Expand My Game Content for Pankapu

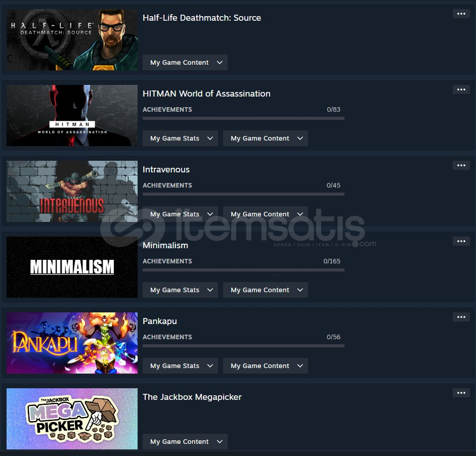266,366
